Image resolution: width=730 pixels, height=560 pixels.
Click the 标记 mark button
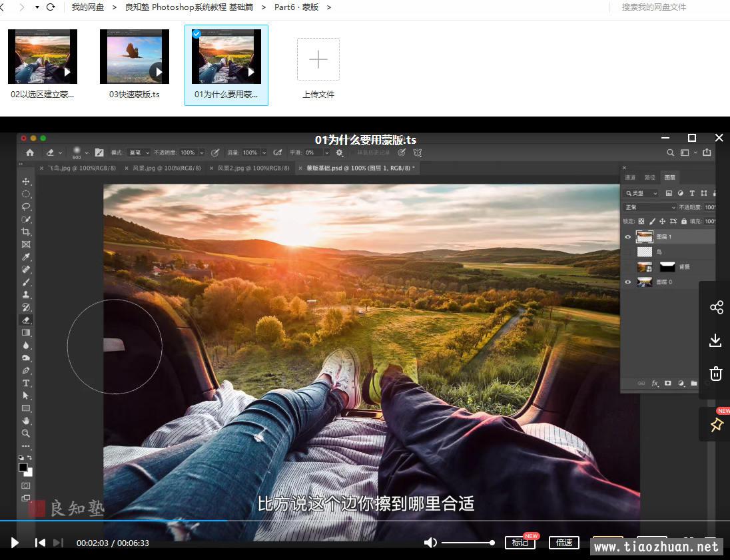click(x=520, y=542)
